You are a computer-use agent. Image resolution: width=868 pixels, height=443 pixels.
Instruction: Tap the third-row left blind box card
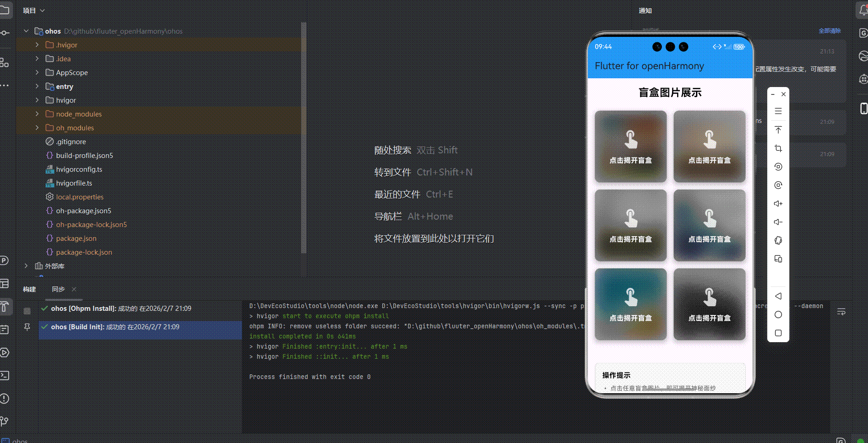631,304
